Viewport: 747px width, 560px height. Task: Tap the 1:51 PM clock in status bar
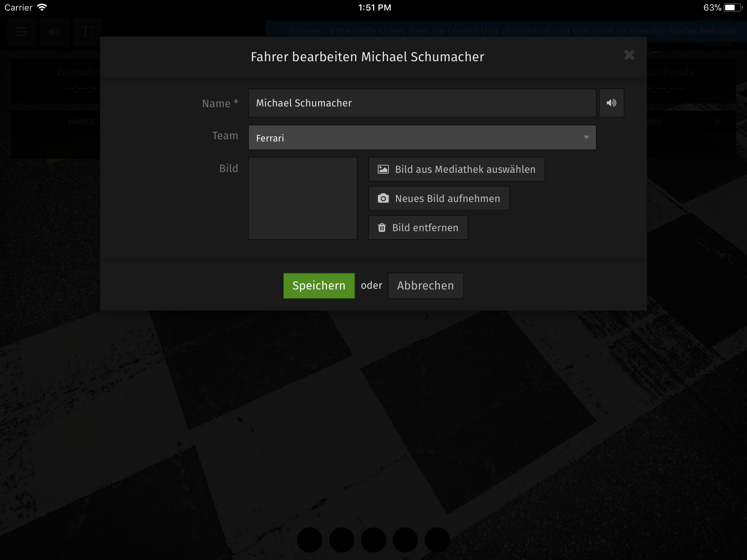click(375, 8)
